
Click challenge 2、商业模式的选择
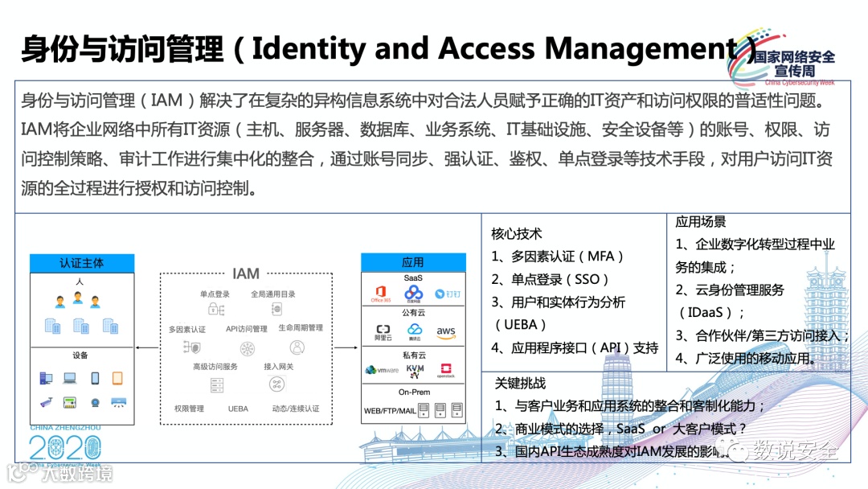click(x=620, y=429)
